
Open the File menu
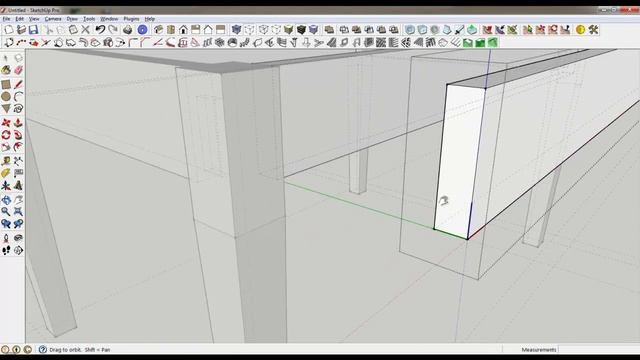(6, 19)
